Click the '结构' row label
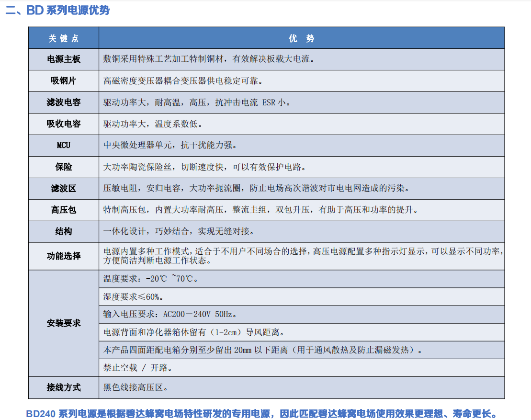 pos(64,231)
